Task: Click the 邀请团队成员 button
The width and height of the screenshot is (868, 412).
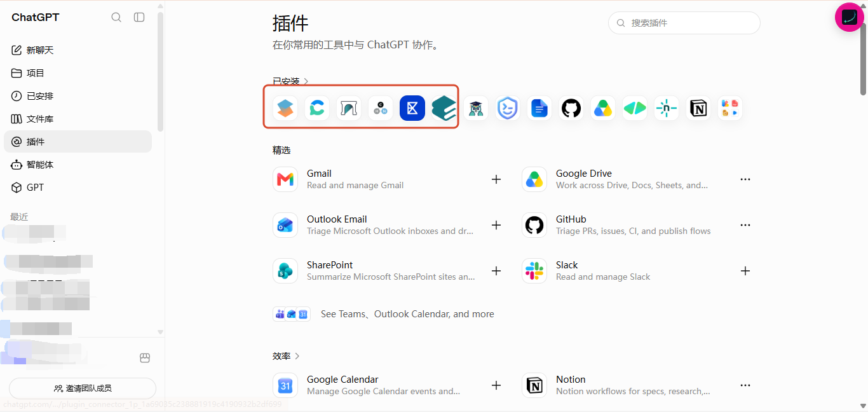Action: click(83, 388)
